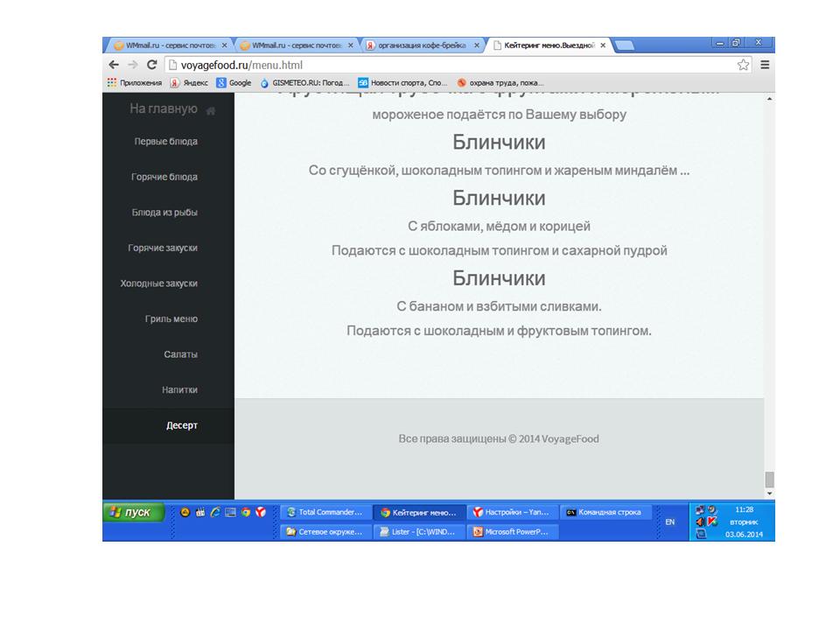This screenshot has width=840, height=630.
Task: Open Первые блюда menu section
Action: pos(166,142)
